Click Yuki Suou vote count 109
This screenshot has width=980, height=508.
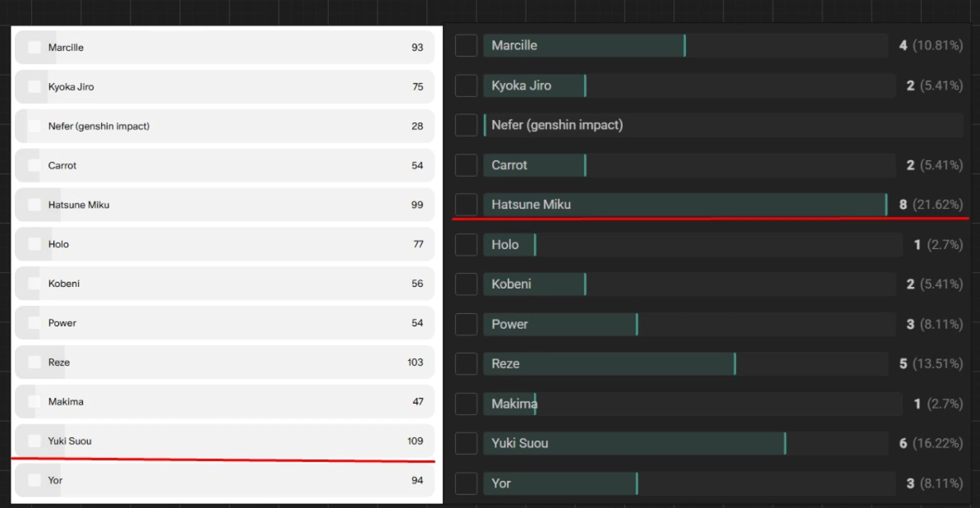pos(415,441)
